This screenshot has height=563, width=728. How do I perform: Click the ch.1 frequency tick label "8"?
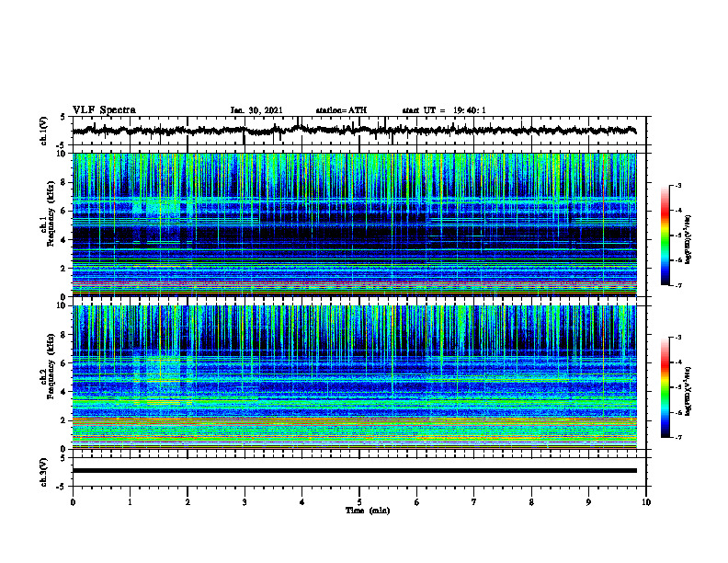click(65, 182)
